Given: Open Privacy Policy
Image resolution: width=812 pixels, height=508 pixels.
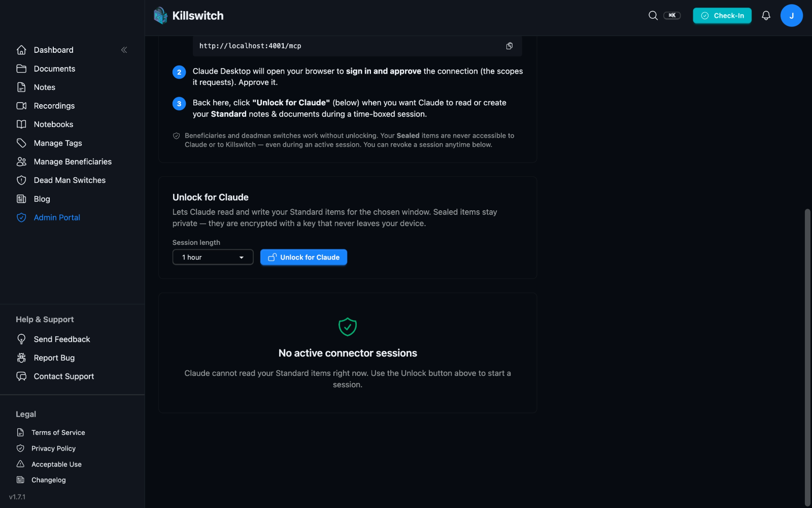Looking at the screenshot, I should pyautogui.click(x=53, y=448).
